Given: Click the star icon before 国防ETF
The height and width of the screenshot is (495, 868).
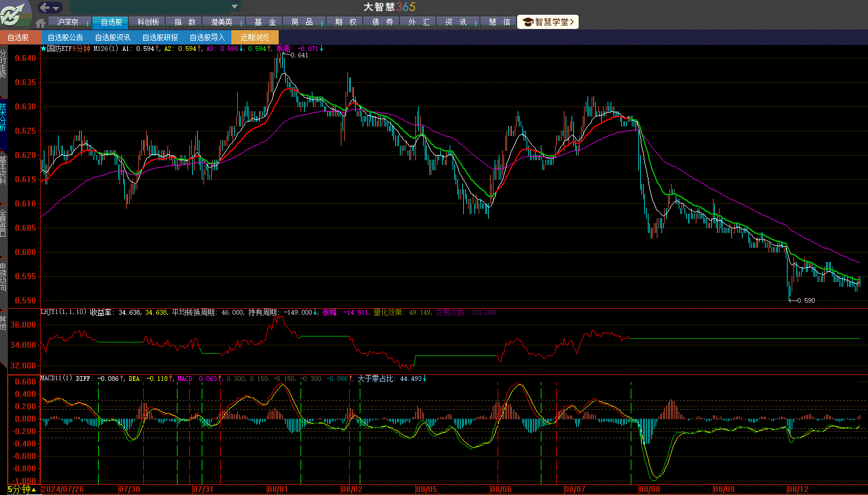Looking at the screenshot, I should click(43, 48).
